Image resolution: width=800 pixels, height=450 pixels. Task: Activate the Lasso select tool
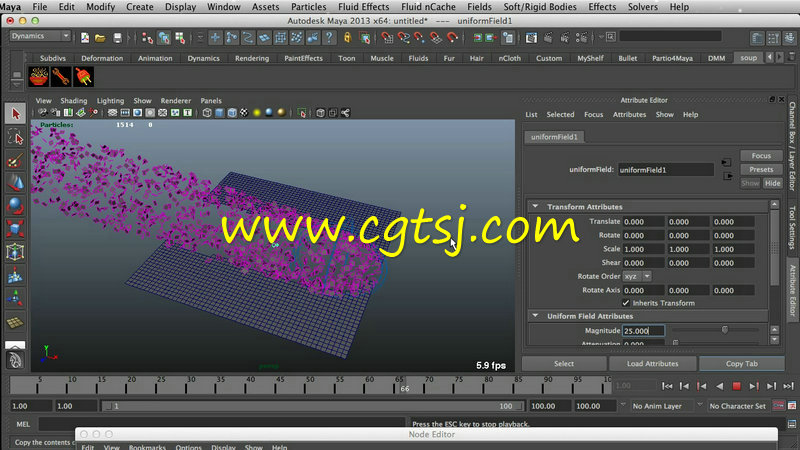pyautogui.click(x=15, y=137)
